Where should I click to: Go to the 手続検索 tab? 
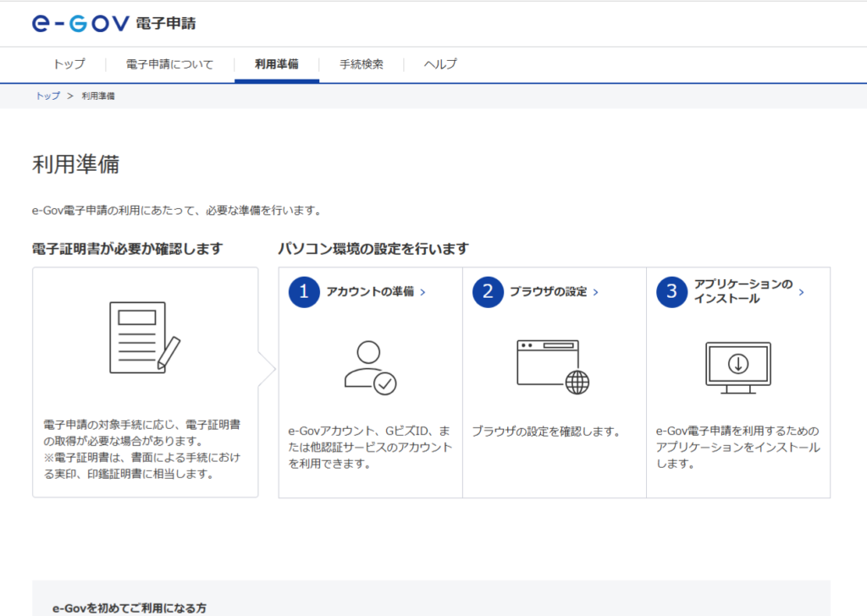[362, 64]
